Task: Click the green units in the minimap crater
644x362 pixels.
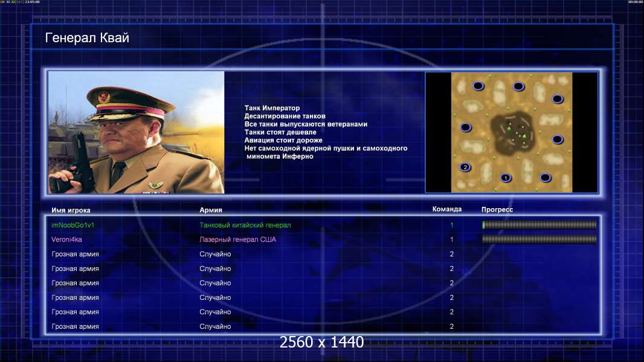Action: [516, 132]
